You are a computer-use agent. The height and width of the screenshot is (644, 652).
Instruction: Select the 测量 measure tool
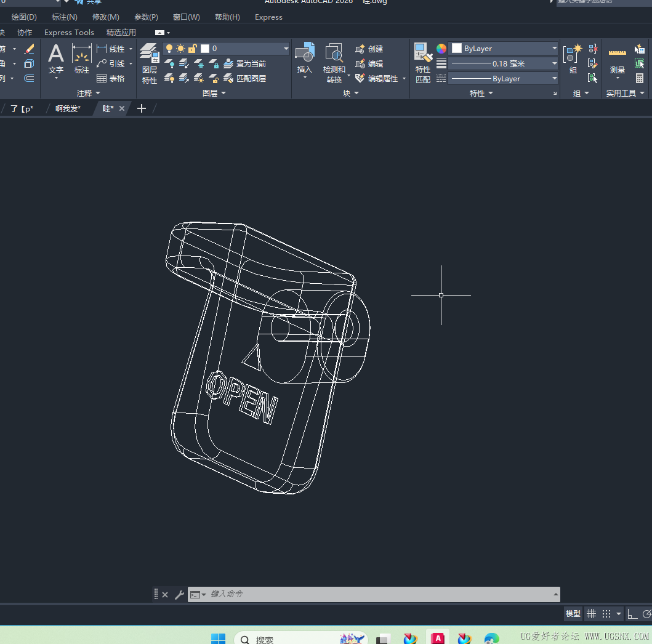(618, 60)
